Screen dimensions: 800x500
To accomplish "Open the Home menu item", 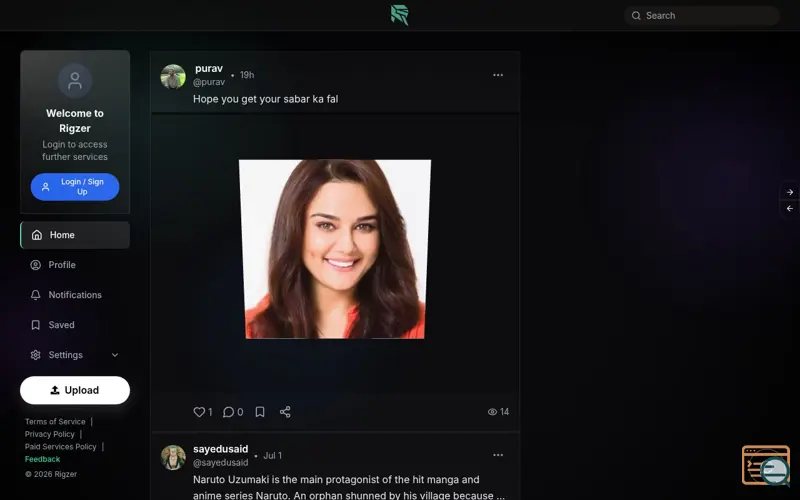I will coord(75,235).
